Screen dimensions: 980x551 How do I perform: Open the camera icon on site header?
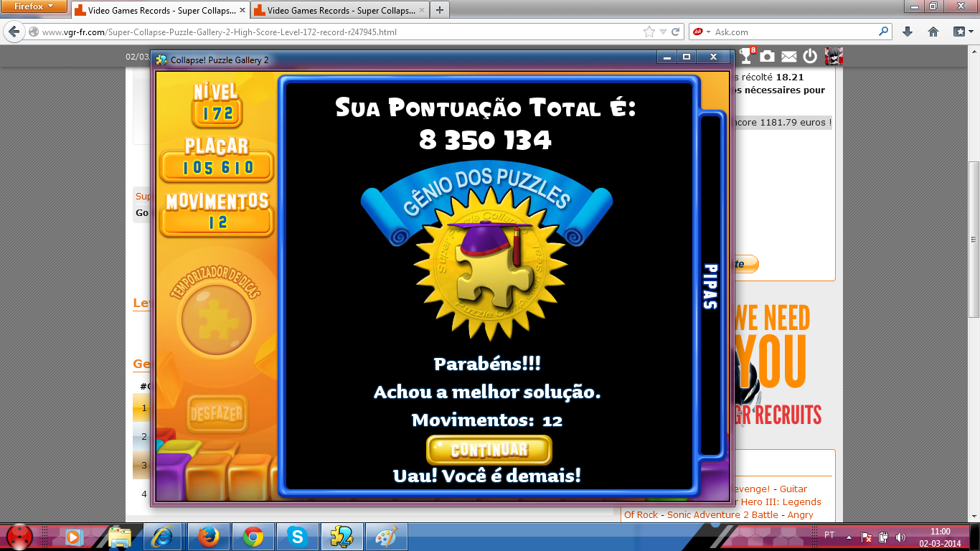click(767, 56)
